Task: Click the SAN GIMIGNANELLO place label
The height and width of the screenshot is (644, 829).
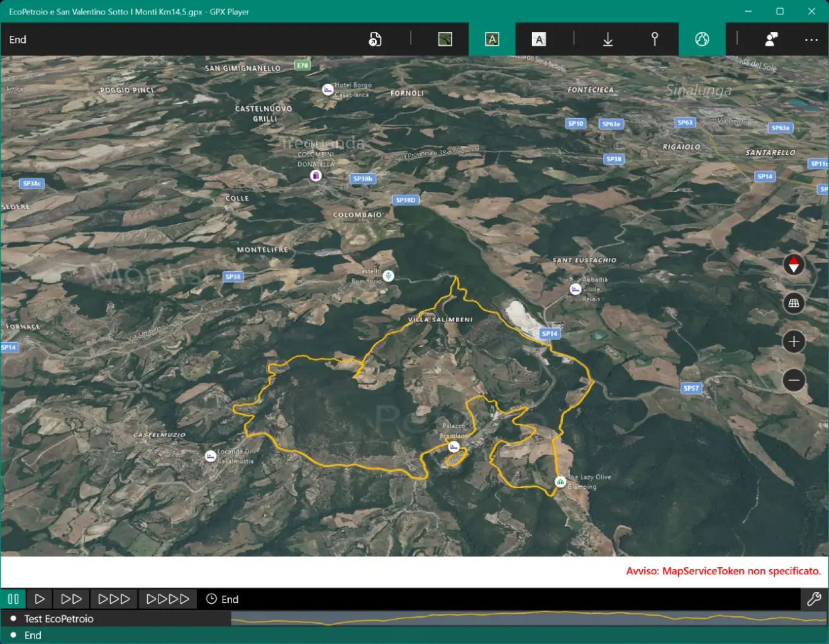Action: coord(243,69)
